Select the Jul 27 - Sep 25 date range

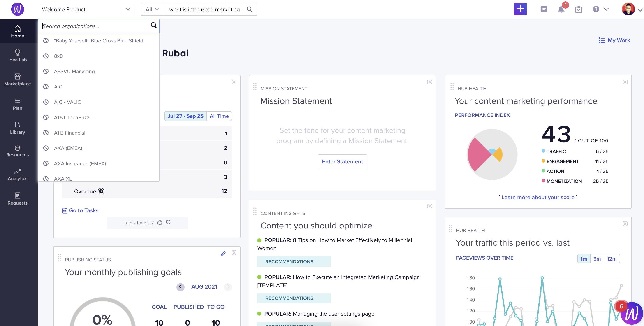[185, 116]
